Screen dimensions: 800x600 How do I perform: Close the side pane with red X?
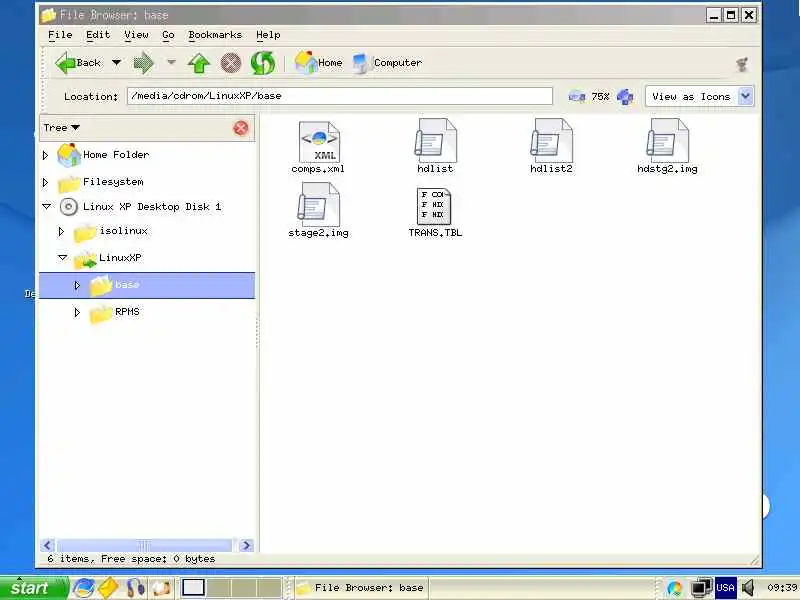pos(241,128)
